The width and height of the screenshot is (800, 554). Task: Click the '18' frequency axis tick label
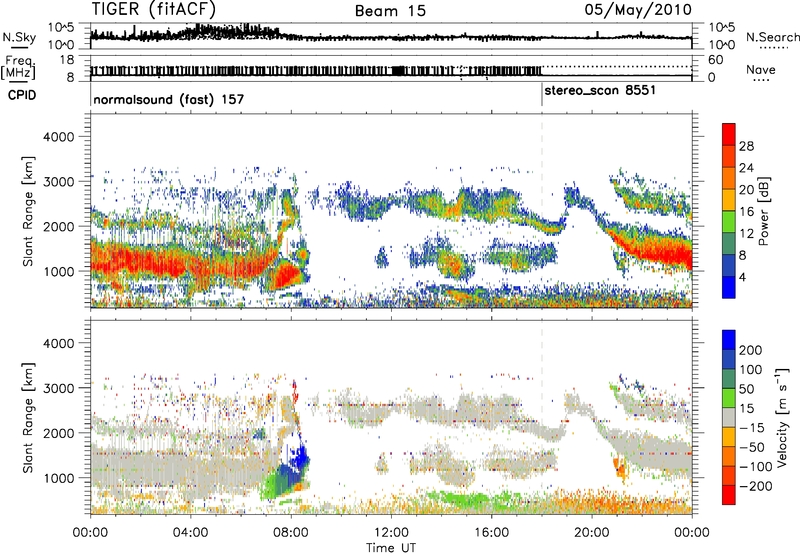(x=67, y=59)
